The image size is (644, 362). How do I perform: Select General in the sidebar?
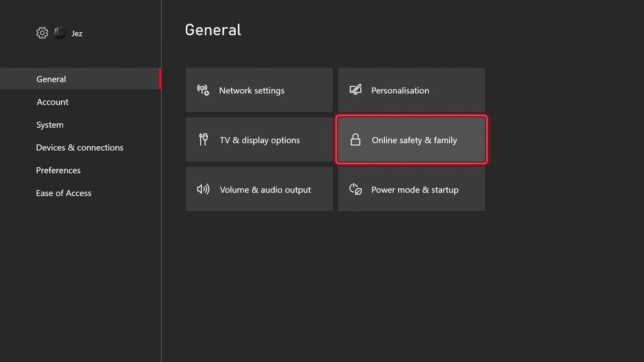click(x=51, y=79)
